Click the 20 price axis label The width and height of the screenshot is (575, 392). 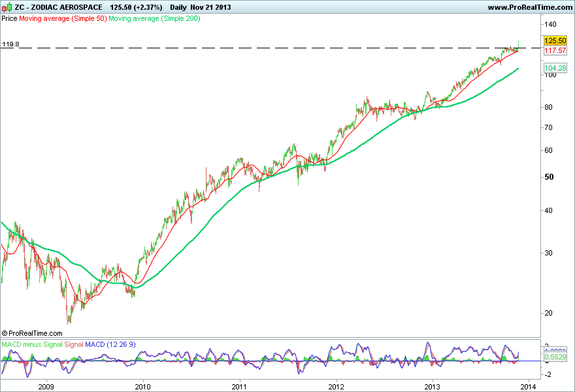pos(548,313)
